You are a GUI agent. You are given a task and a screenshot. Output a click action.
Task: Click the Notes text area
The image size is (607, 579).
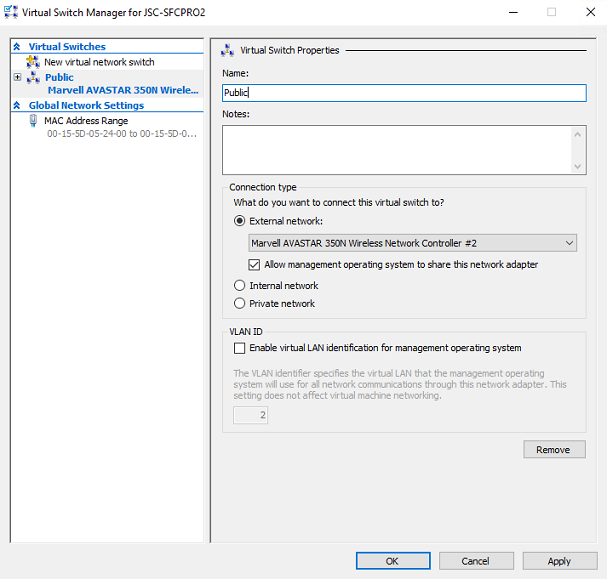(x=397, y=150)
